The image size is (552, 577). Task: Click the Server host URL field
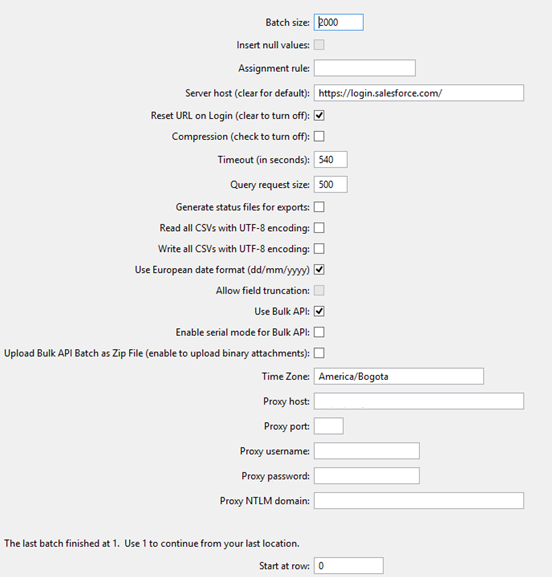coord(419,93)
